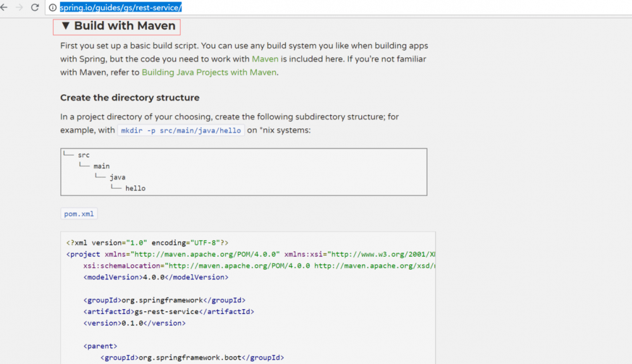The image size is (632, 364).
Task: Click the spring.io address bar URL
Action: 121,8
